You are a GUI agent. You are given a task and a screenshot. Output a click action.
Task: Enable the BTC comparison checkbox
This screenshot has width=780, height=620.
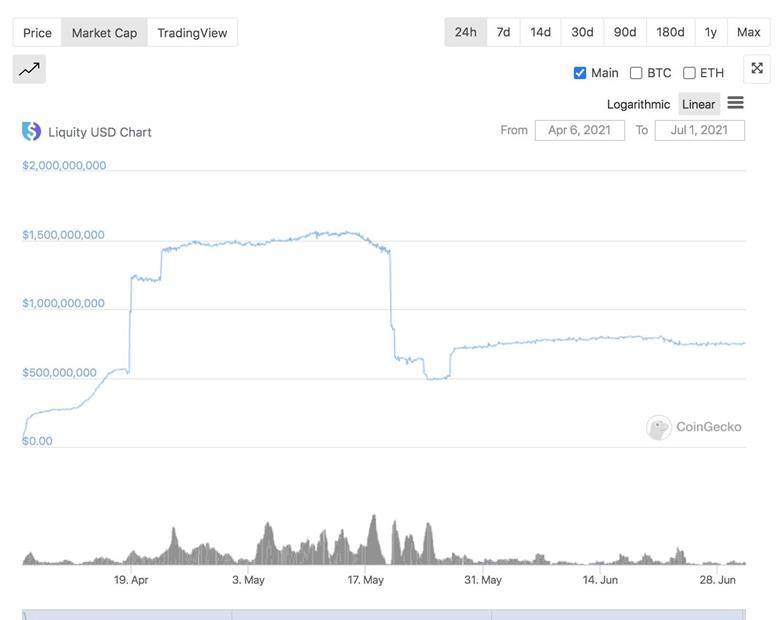point(636,73)
